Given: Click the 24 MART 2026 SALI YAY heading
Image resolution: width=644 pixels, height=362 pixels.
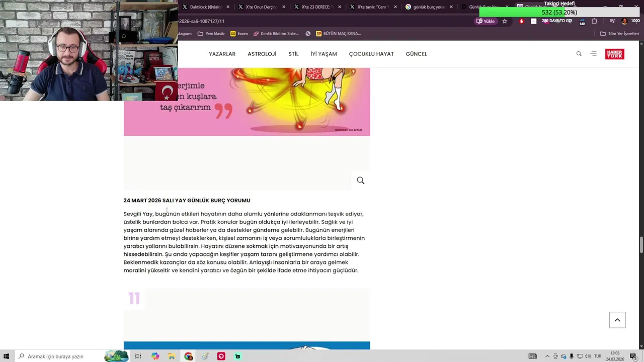Looking at the screenshot, I should tap(187, 200).
